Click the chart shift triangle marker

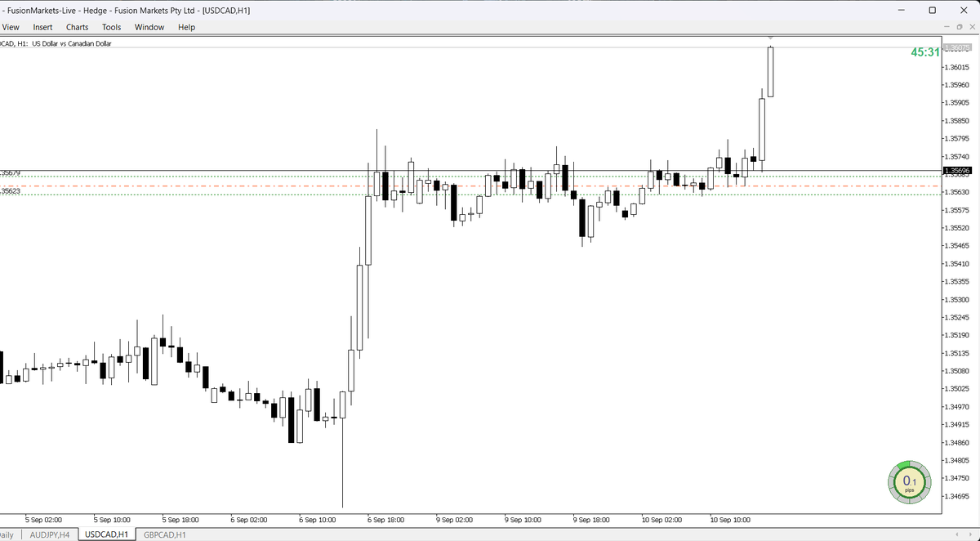[770, 38]
